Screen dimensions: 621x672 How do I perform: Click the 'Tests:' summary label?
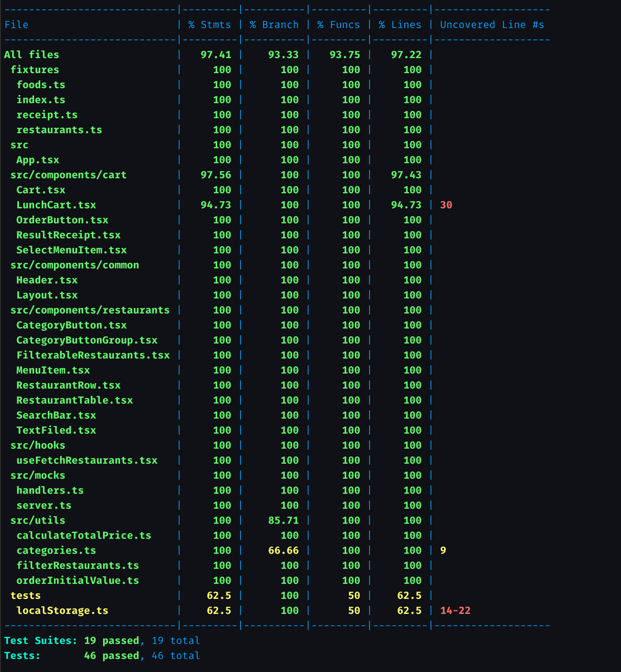(x=22, y=656)
